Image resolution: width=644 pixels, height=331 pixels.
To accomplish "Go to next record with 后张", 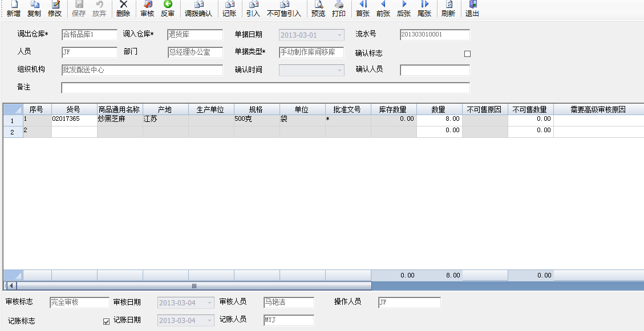I will point(404,9).
